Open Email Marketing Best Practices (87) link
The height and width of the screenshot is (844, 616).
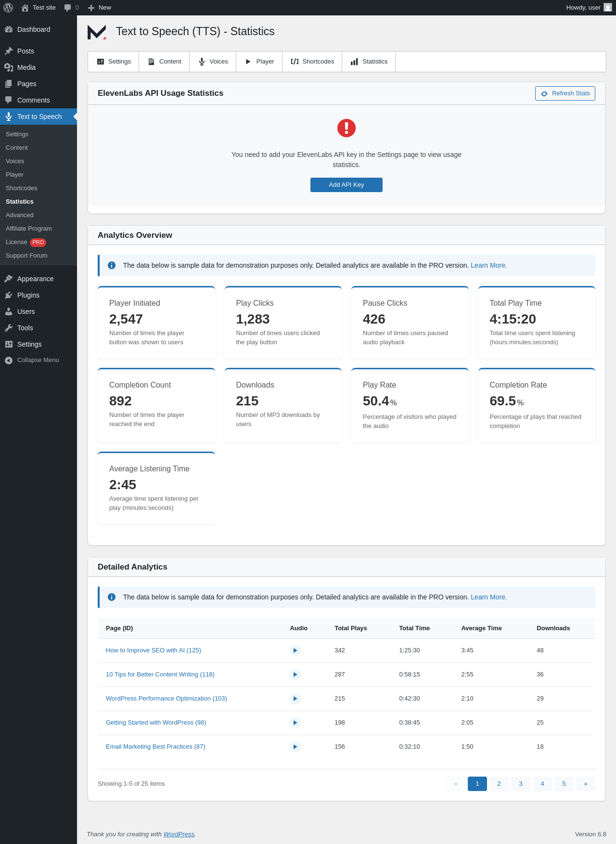click(x=155, y=747)
